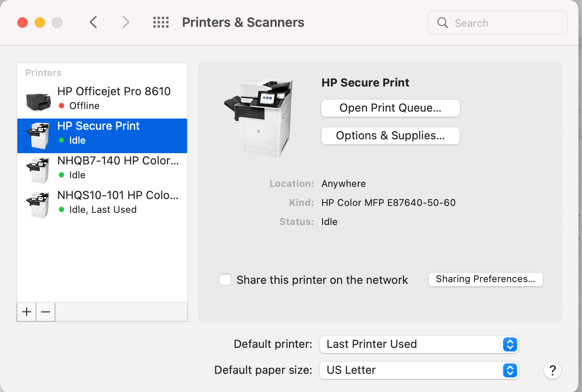Remove selected printer with minus button
This screenshot has width=582, height=392.
tap(45, 312)
